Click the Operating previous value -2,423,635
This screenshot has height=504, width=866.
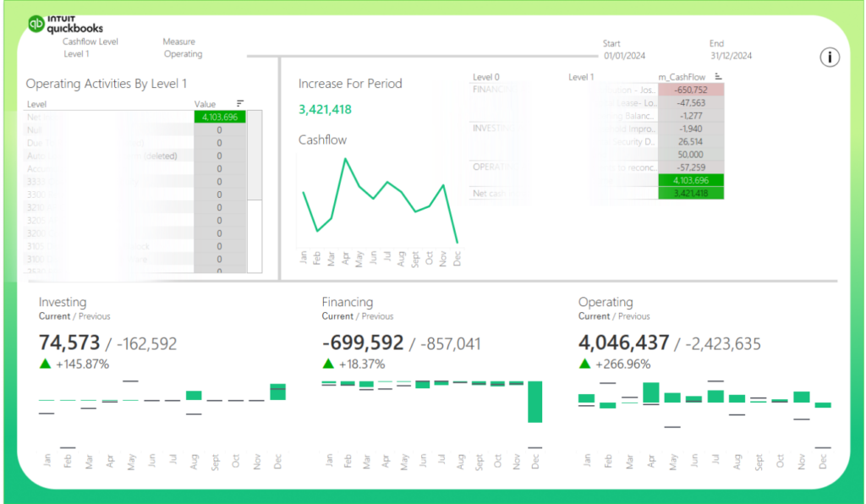tap(723, 344)
